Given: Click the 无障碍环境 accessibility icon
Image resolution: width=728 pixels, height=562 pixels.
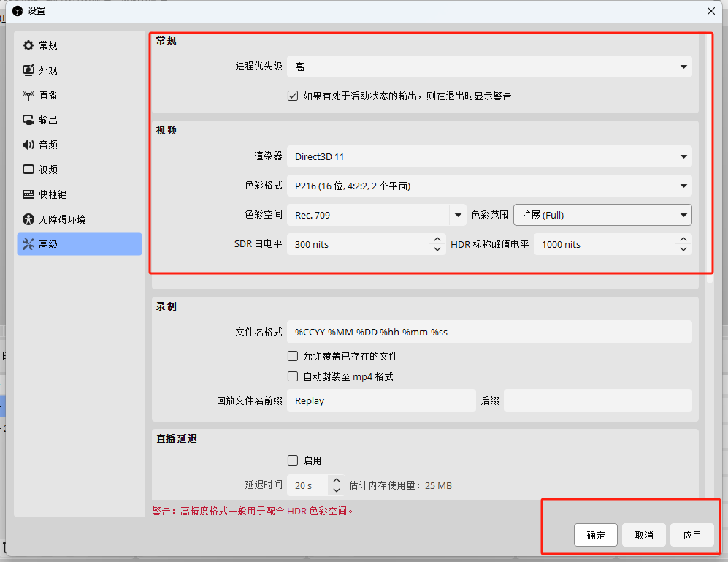Looking at the screenshot, I should 28,219.
